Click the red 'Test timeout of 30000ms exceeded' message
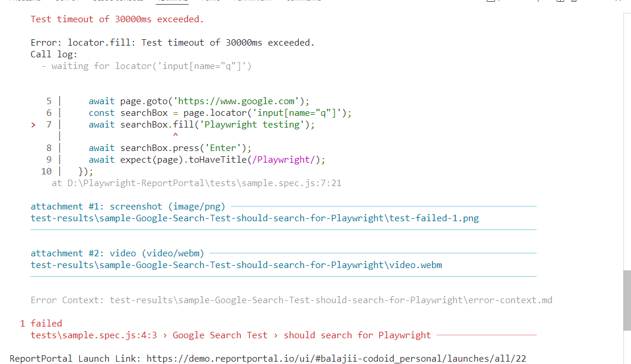Viewport: 631px width, 364px height. [117, 19]
